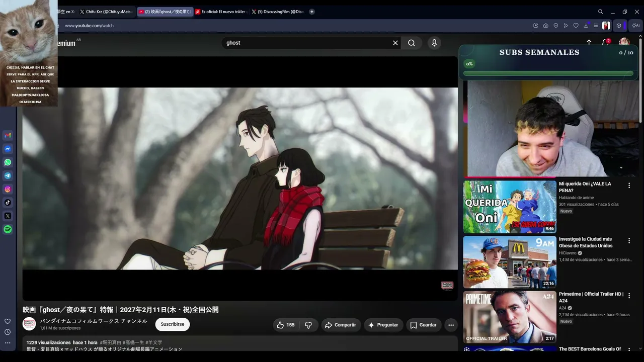Switch to Es oficial: El nuevo tráiler tab

coord(221,12)
